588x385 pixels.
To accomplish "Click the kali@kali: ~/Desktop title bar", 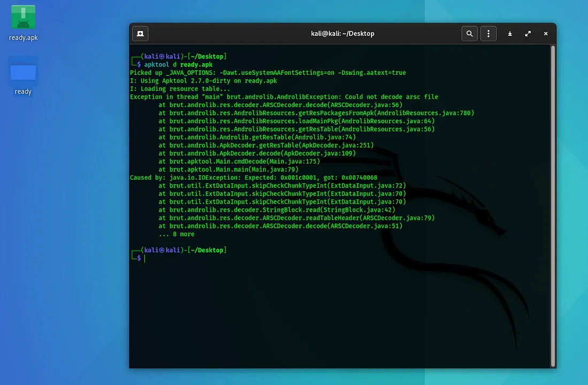I will [342, 34].
